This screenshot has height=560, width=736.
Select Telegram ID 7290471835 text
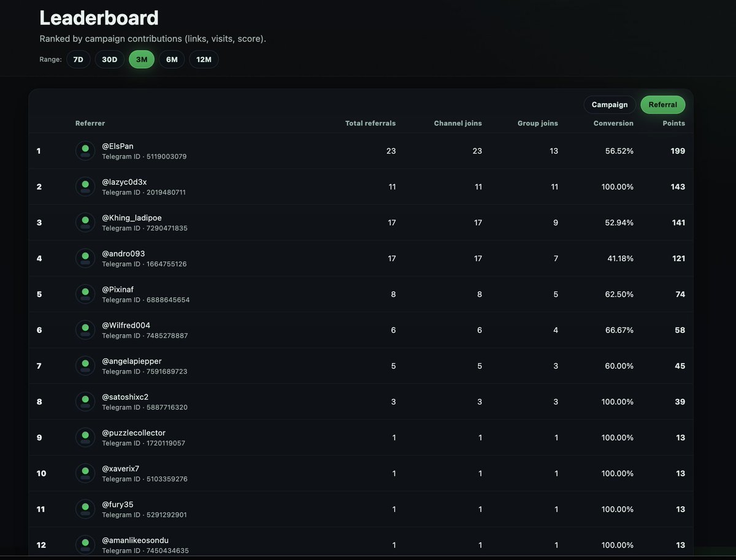[x=145, y=228]
